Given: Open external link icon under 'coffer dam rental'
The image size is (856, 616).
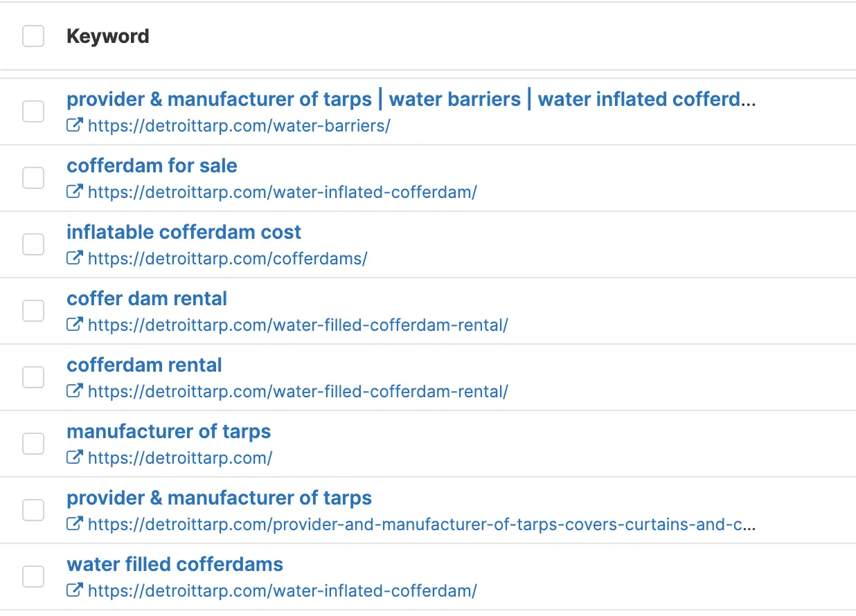Looking at the screenshot, I should pos(74,325).
